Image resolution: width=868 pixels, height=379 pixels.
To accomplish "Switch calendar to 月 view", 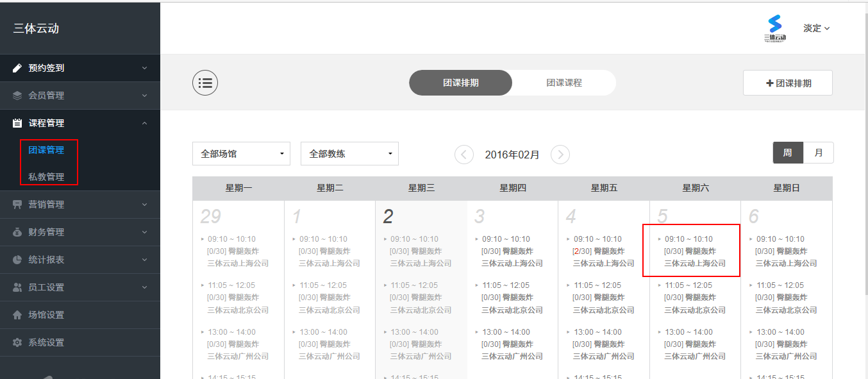I will [818, 153].
